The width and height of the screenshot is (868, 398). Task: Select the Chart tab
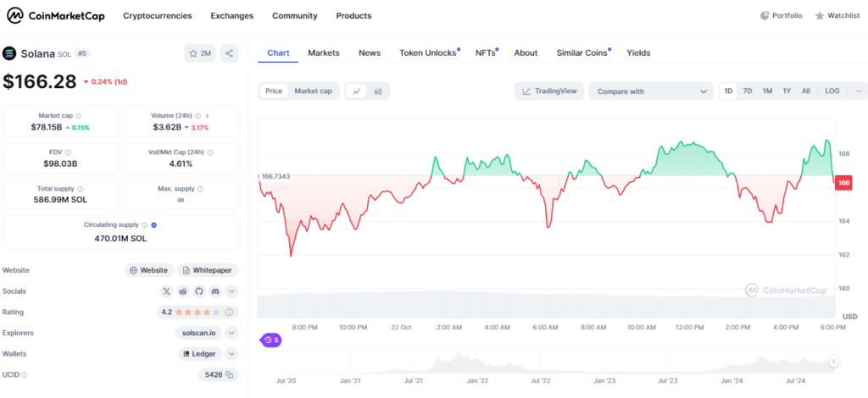click(278, 53)
